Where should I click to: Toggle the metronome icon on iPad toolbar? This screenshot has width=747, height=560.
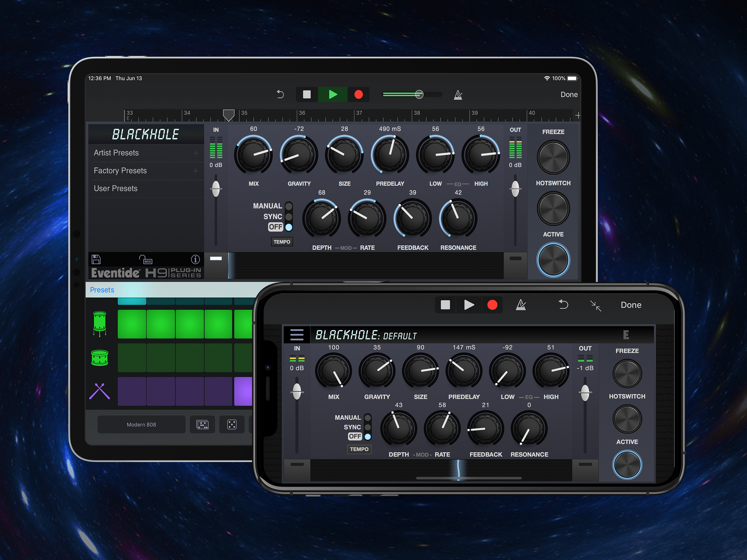point(458,95)
